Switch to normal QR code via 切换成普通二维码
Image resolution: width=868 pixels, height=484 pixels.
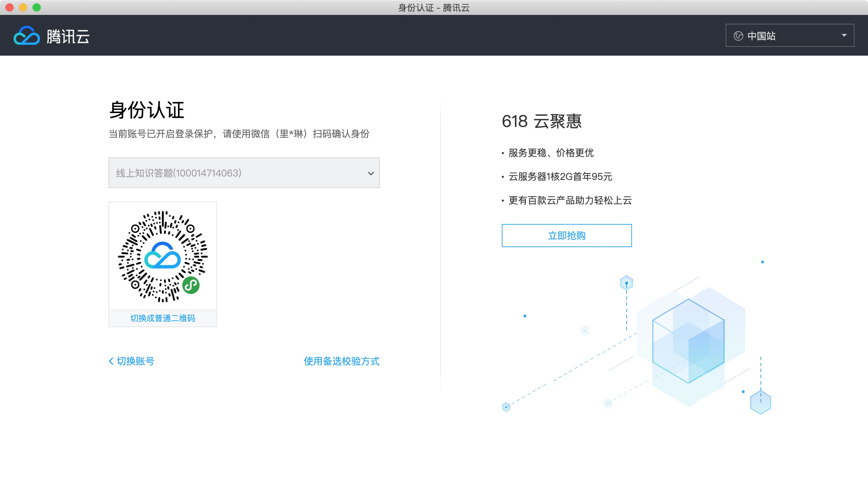[x=162, y=318]
